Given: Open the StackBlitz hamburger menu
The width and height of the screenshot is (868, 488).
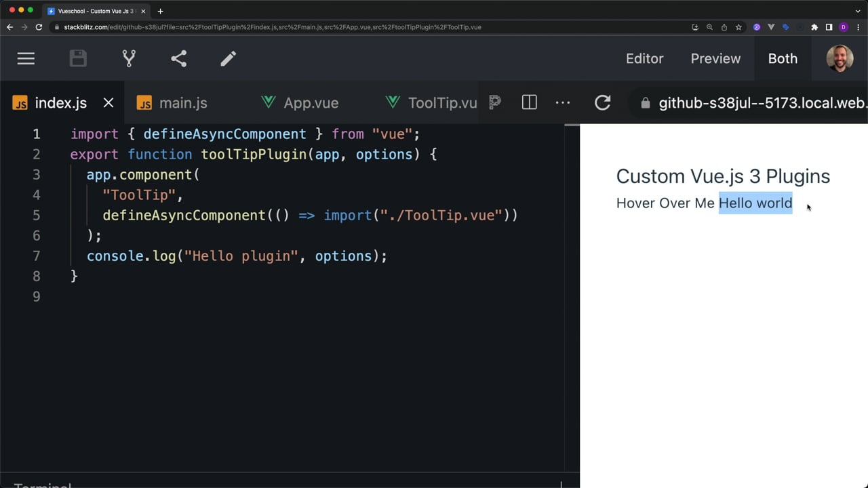Looking at the screenshot, I should pyautogui.click(x=26, y=59).
